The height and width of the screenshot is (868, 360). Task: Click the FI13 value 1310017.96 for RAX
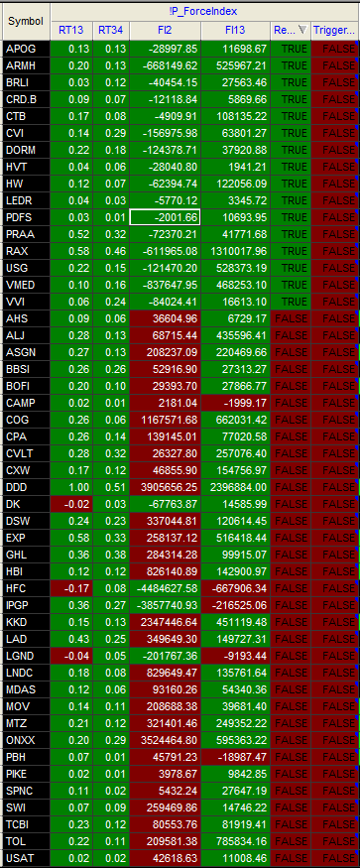(235, 251)
